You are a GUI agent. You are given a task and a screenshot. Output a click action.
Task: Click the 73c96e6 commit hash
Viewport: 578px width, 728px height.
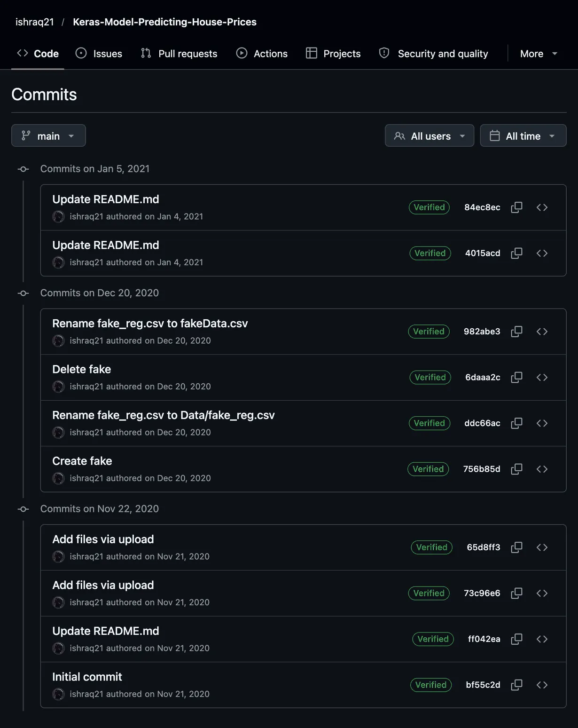click(482, 593)
